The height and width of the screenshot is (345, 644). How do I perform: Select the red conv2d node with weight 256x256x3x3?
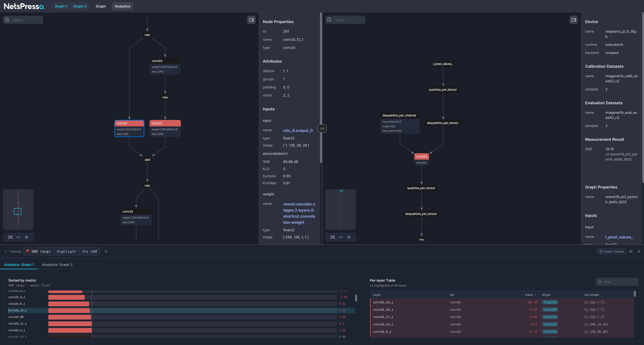point(165,129)
